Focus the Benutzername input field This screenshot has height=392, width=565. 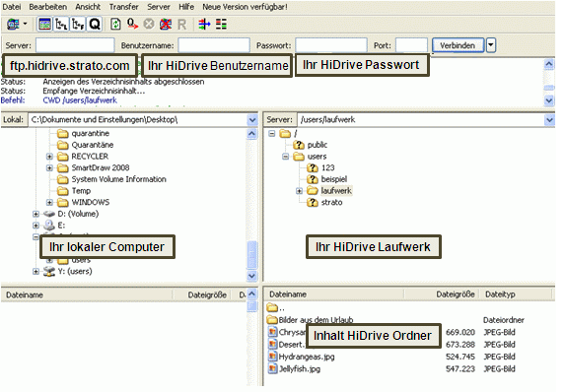tap(214, 45)
